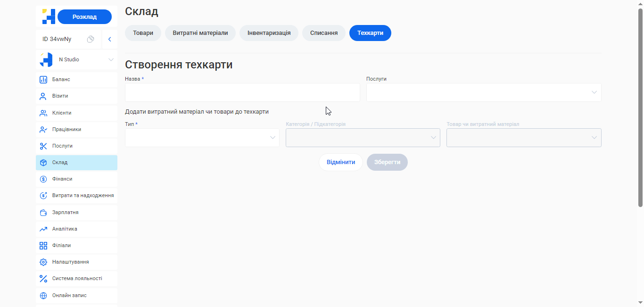Open the Розклад schedule button
Viewport: 644px width, 307px height.
pos(84,16)
